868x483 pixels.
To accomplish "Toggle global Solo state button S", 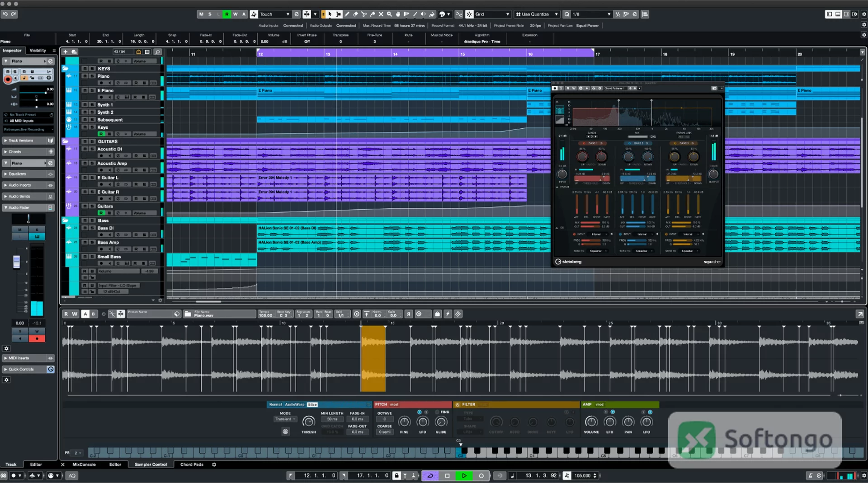I will coord(210,14).
